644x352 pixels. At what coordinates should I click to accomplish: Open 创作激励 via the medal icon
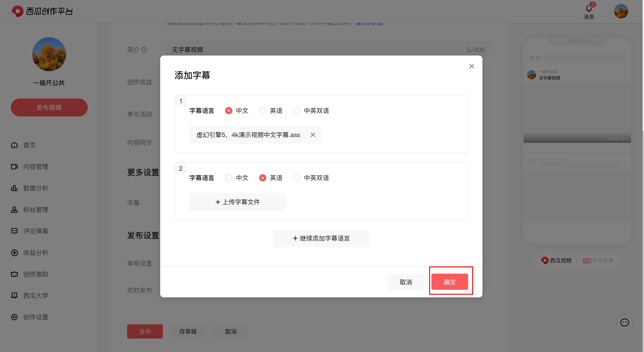coord(14,274)
